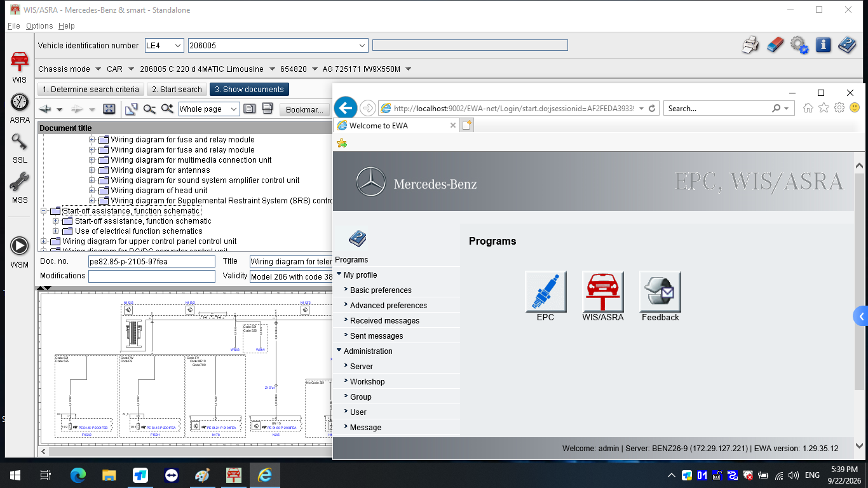Click the smiley feedback icon in browser
The height and width of the screenshot is (488, 868).
[855, 108]
